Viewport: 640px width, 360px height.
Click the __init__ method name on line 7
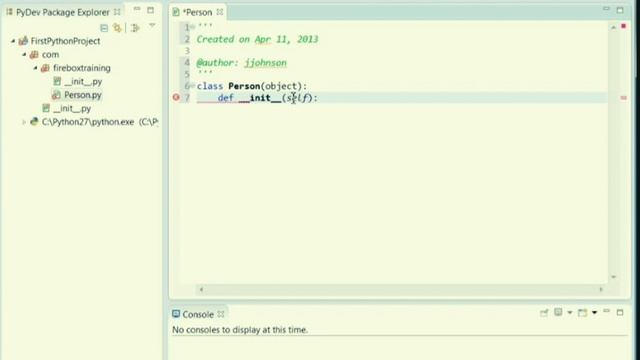pos(260,98)
